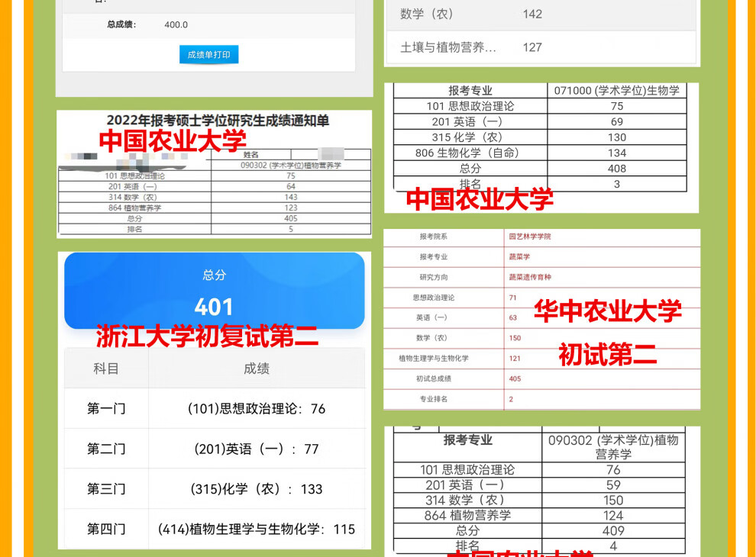Select the score 142 beside 数学（农）

(532, 14)
